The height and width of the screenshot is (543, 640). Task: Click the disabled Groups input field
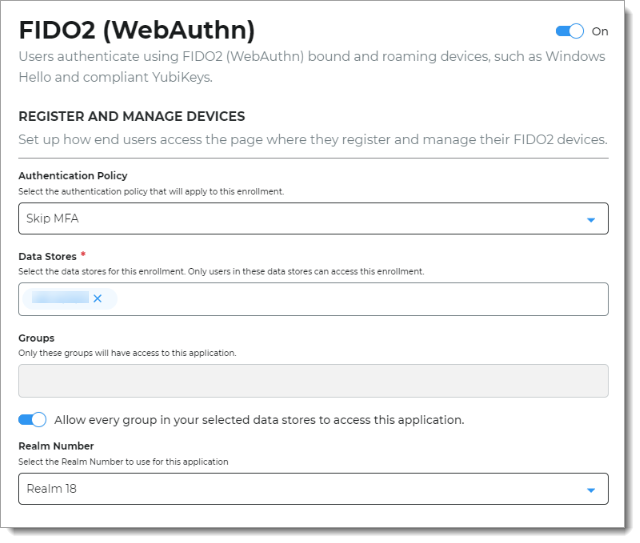point(313,381)
